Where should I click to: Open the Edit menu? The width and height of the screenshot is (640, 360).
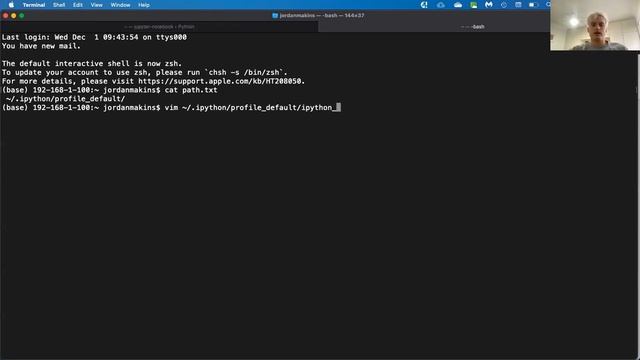78,5
